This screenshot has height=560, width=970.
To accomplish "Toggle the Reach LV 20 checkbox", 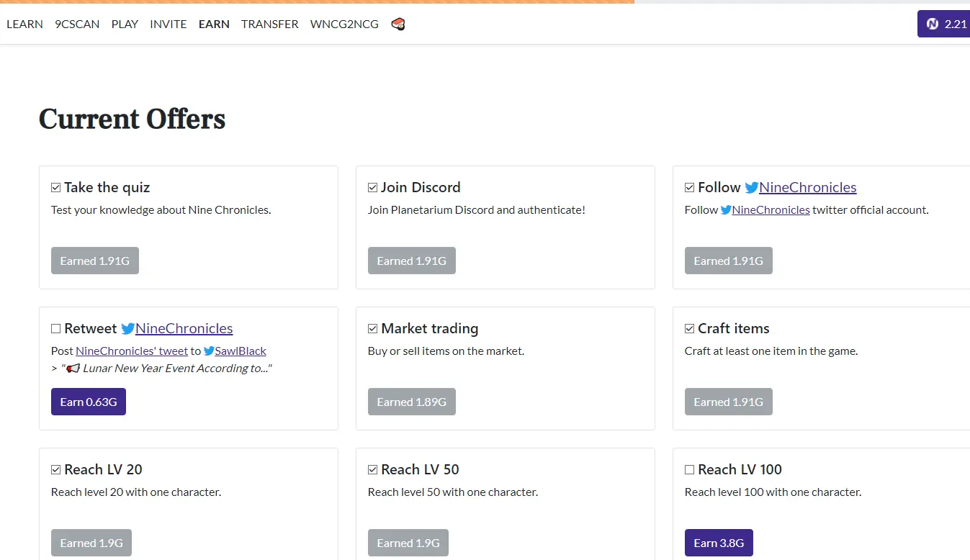I will click(55, 470).
